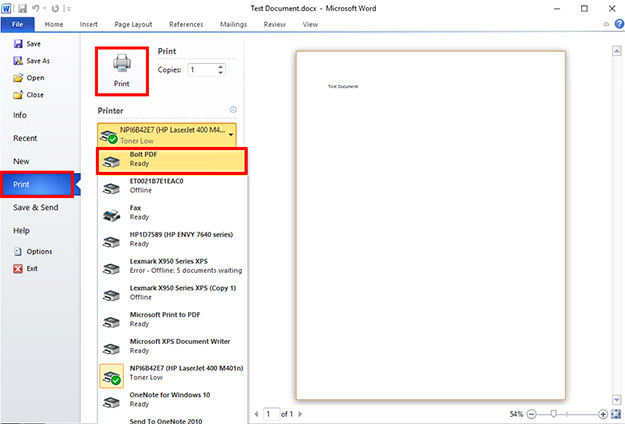This screenshot has height=424, width=625.
Task: Open the New document section
Action: tap(21, 161)
